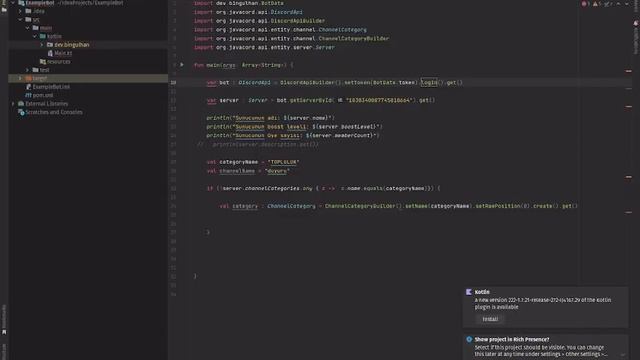This screenshot has width=640, height=360.
Task: Select Scratches and Consoles
Action: pyautogui.click(x=54, y=112)
